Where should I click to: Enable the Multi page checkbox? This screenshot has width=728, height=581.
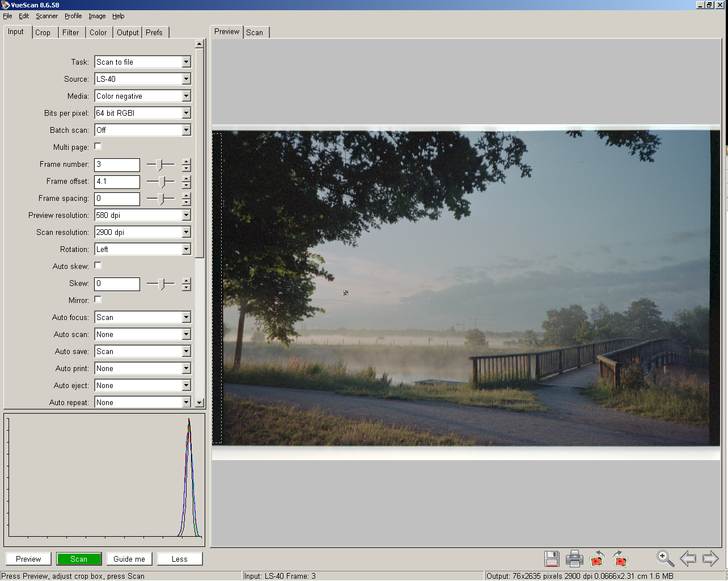(98, 146)
